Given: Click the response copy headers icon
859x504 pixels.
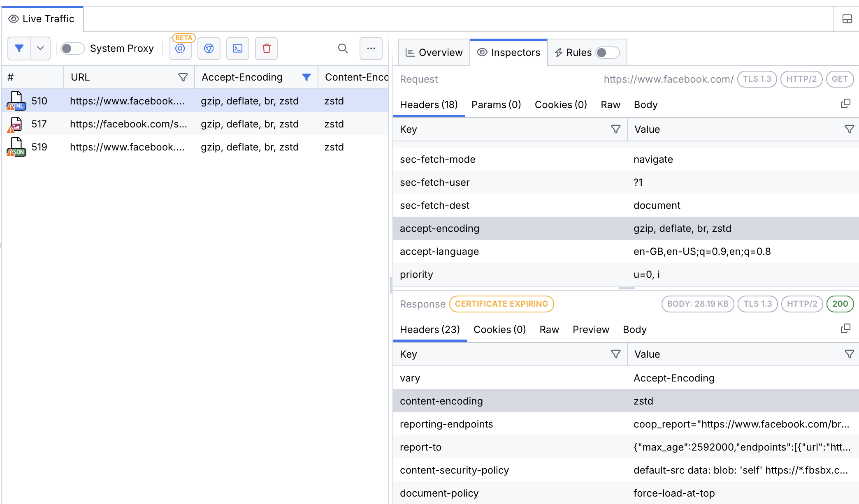Looking at the screenshot, I should (845, 328).
